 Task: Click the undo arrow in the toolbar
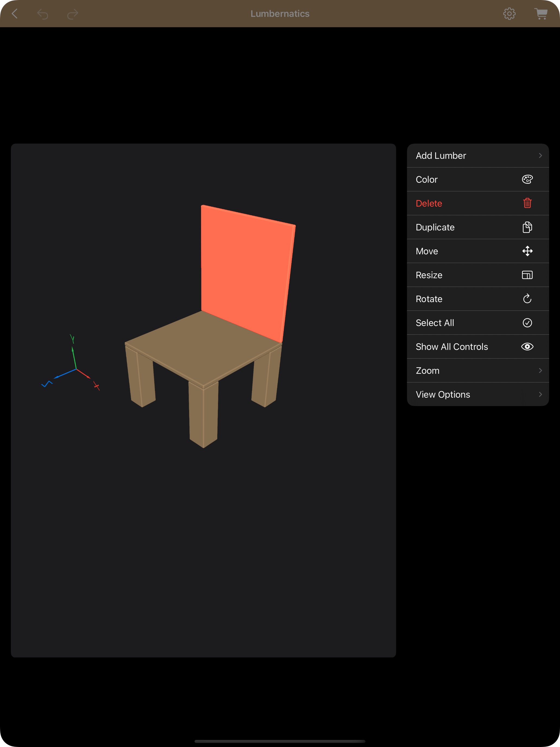(x=43, y=14)
